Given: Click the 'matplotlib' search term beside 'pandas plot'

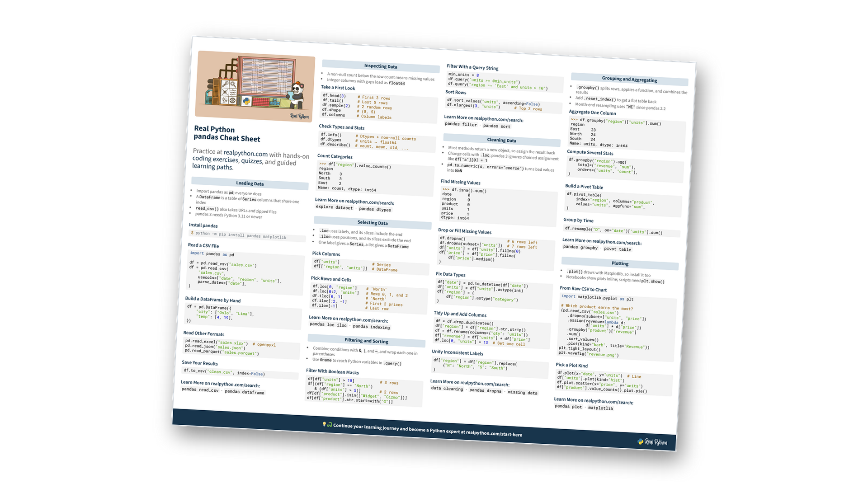Looking at the screenshot, I should (600, 408).
